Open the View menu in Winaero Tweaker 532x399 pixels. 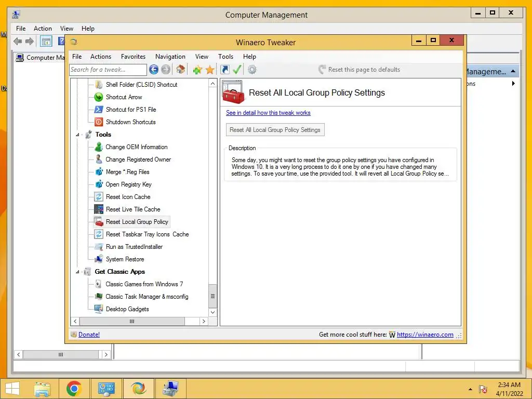(x=202, y=57)
